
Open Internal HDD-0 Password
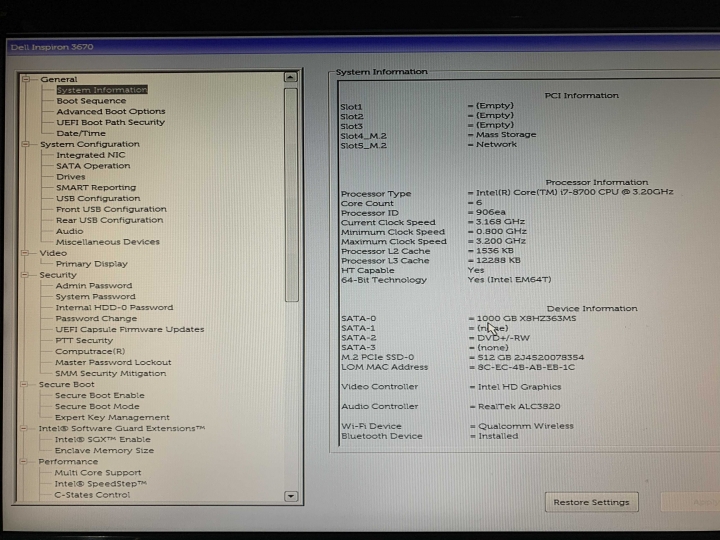tap(114, 308)
